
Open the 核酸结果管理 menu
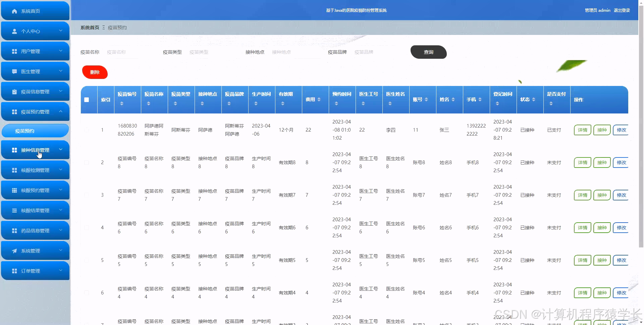(x=35, y=211)
